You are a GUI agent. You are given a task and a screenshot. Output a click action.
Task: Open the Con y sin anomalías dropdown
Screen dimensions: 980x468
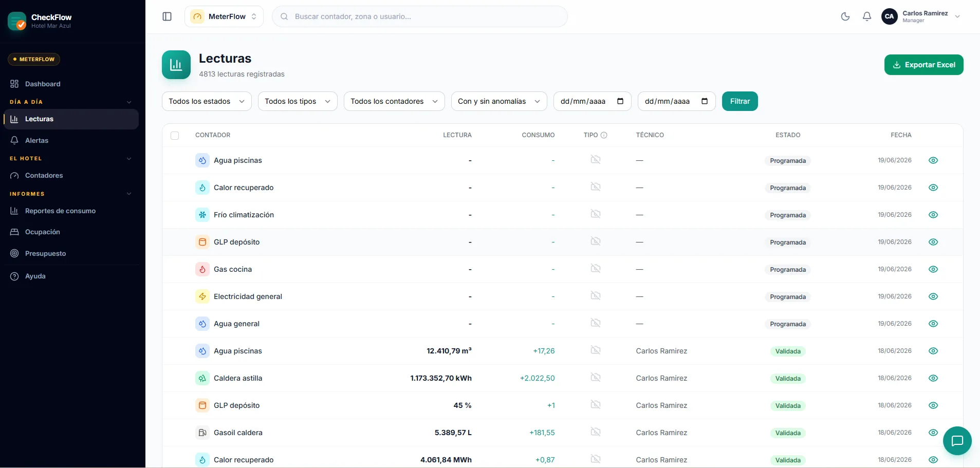(499, 101)
